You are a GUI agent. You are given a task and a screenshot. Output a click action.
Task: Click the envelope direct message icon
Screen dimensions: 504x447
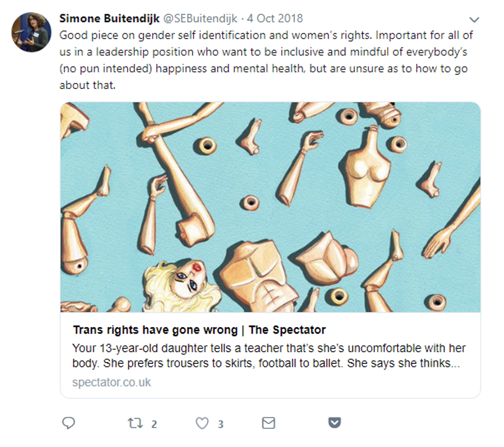click(x=268, y=423)
